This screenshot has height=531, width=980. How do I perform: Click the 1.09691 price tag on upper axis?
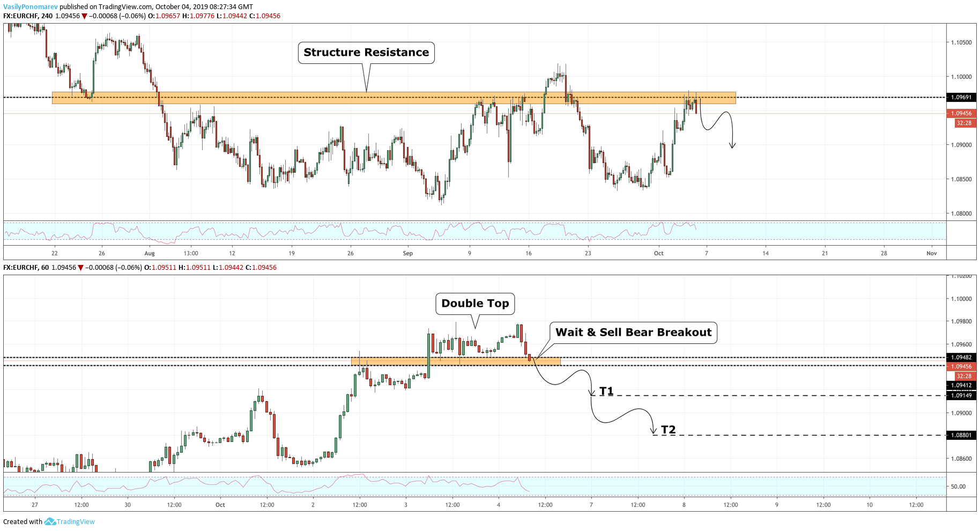961,98
